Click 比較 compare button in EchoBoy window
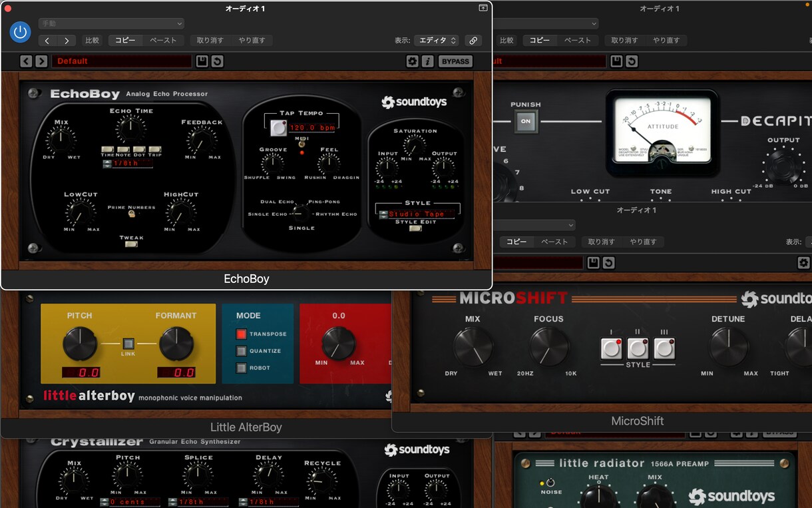812x508 pixels. tap(92, 41)
